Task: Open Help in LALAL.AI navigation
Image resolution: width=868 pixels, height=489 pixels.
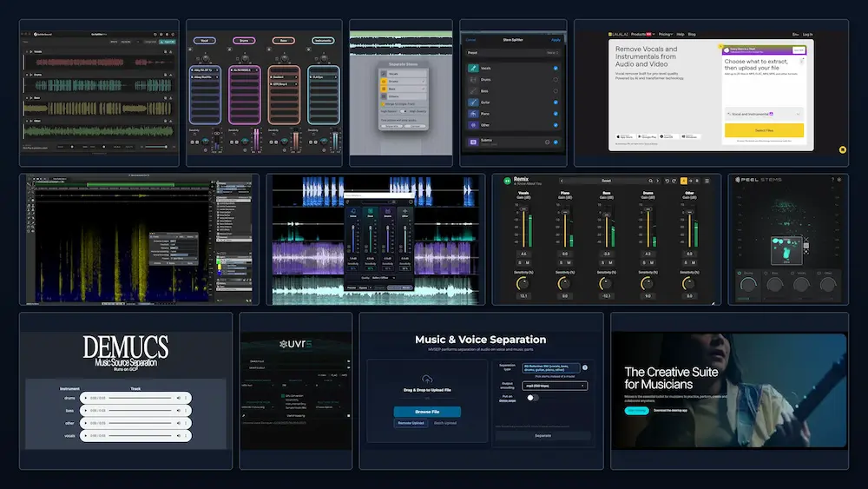Action: 681,35
